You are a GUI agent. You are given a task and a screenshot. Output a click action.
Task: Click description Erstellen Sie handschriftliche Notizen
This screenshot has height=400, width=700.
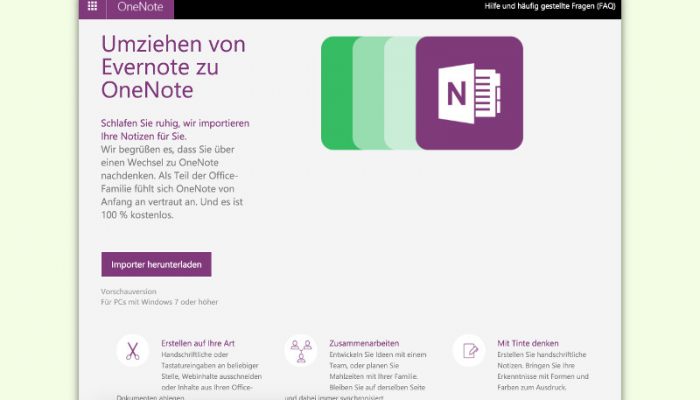pyautogui.click(x=543, y=371)
